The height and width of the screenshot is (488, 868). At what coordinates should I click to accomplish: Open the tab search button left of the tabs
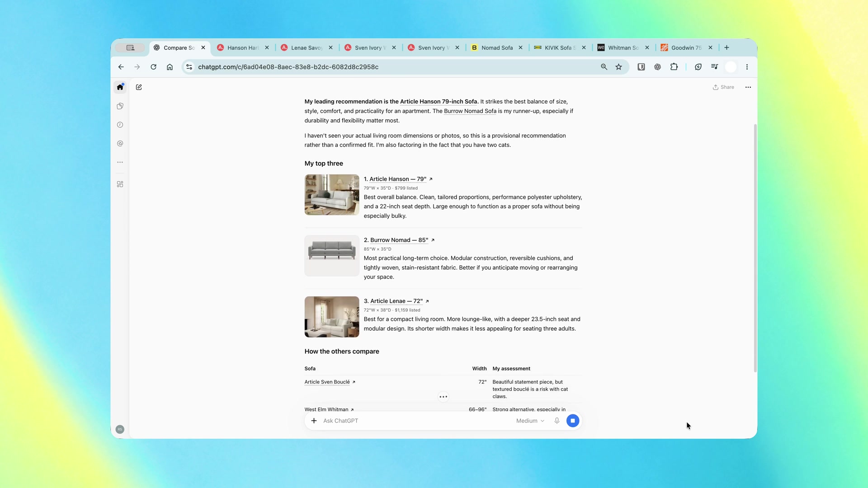130,47
